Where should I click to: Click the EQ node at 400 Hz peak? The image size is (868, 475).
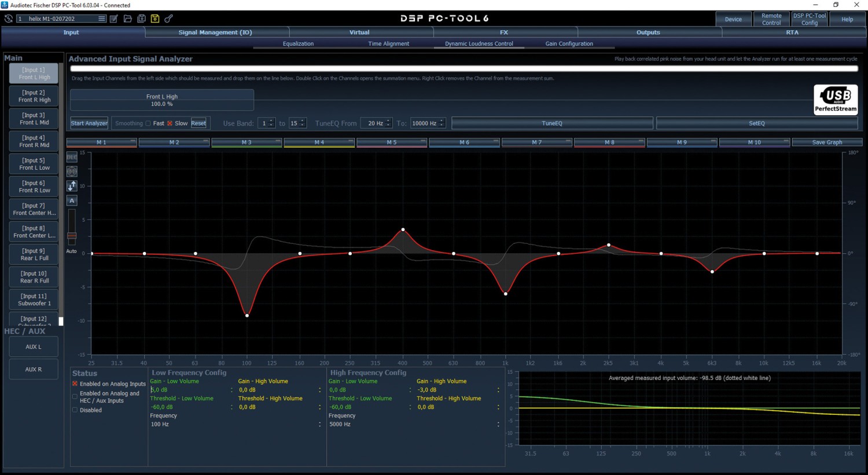click(403, 230)
